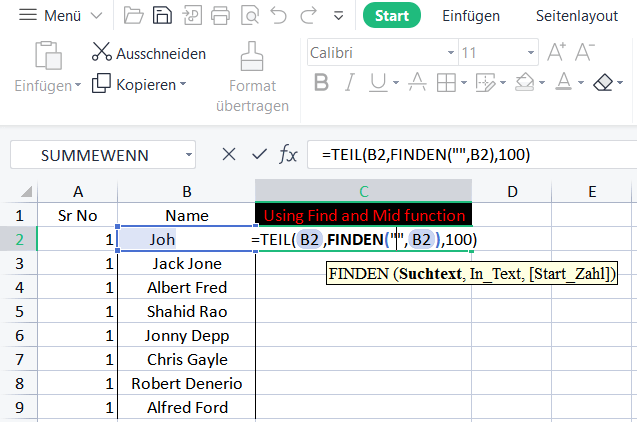
Task: Toggle Bold formatting
Action: coord(321,82)
